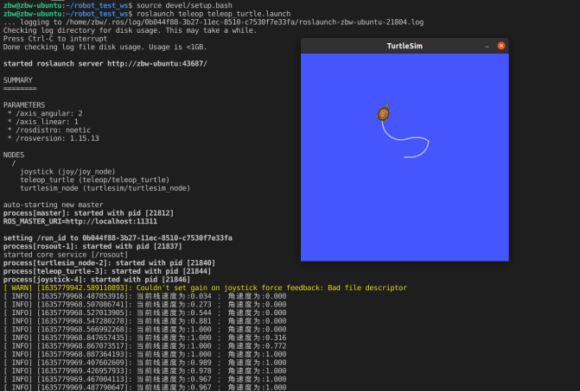
Task: Click the turtle in TurtleSim
Action: (x=384, y=113)
